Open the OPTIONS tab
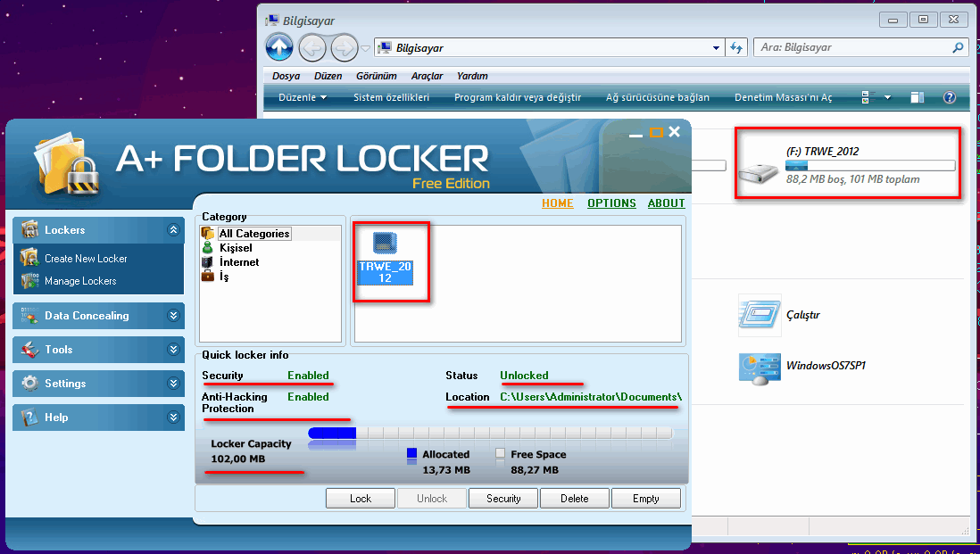Screen dimensions: 980x554 tap(612, 203)
